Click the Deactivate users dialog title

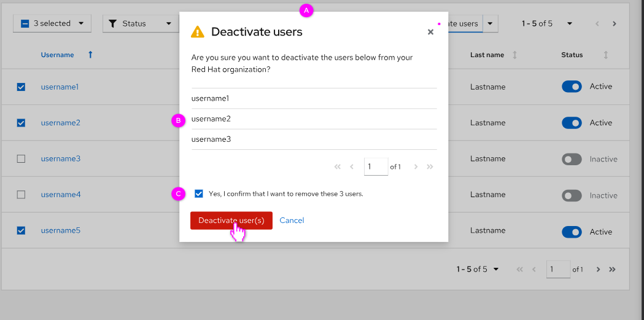coord(257,32)
